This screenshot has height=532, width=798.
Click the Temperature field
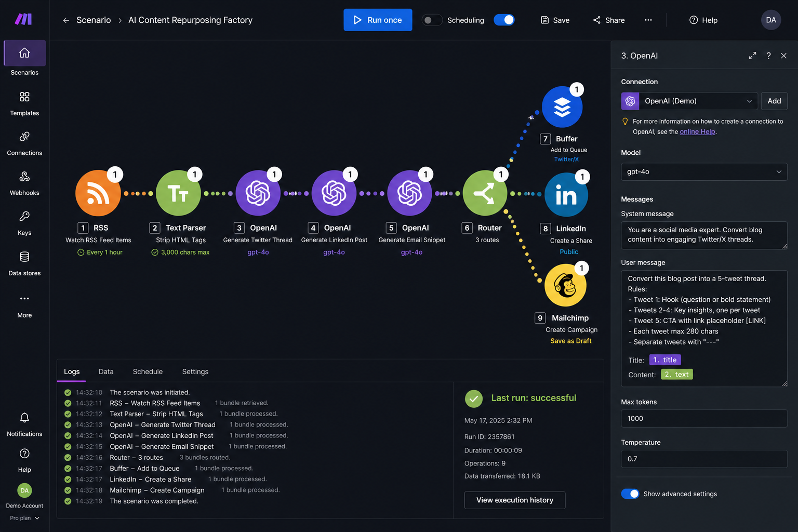[704, 459]
